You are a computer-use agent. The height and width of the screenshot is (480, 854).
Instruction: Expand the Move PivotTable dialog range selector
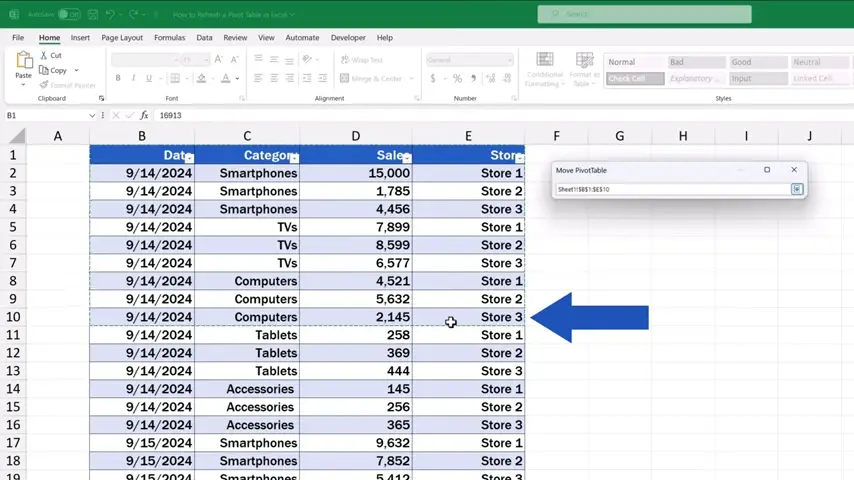click(797, 189)
